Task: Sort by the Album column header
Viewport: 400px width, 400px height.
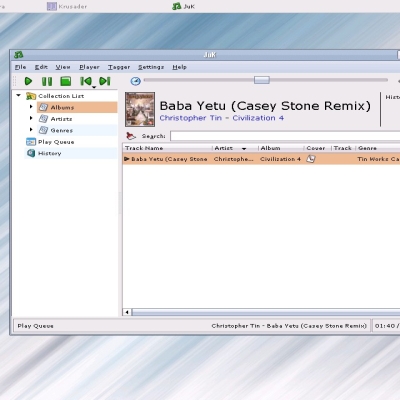Action: pos(281,148)
